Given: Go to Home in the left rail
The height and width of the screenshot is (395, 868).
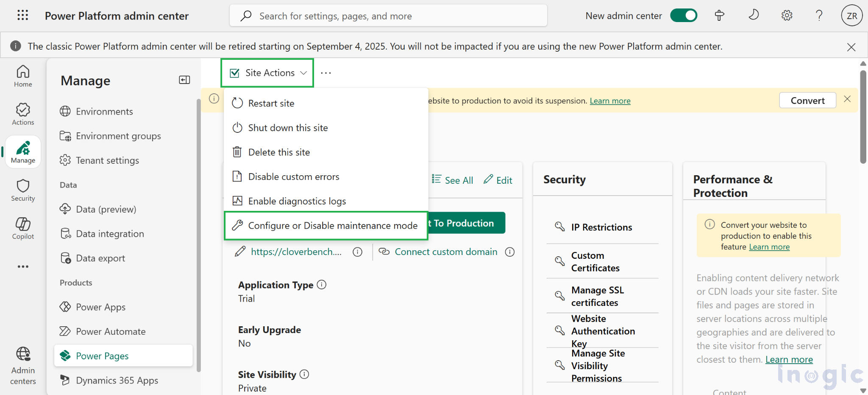Looking at the screenshot, I should pyautogui.click(x=23, y=76).
